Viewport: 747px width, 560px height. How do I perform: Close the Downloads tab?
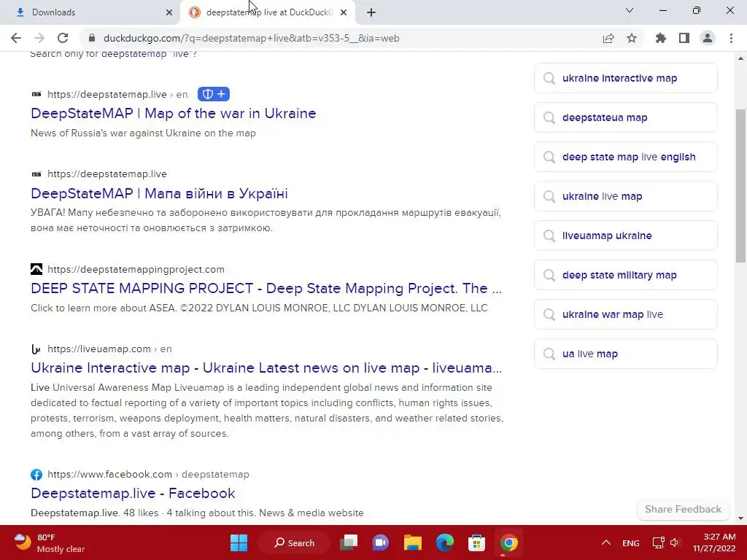click(169, 12)
